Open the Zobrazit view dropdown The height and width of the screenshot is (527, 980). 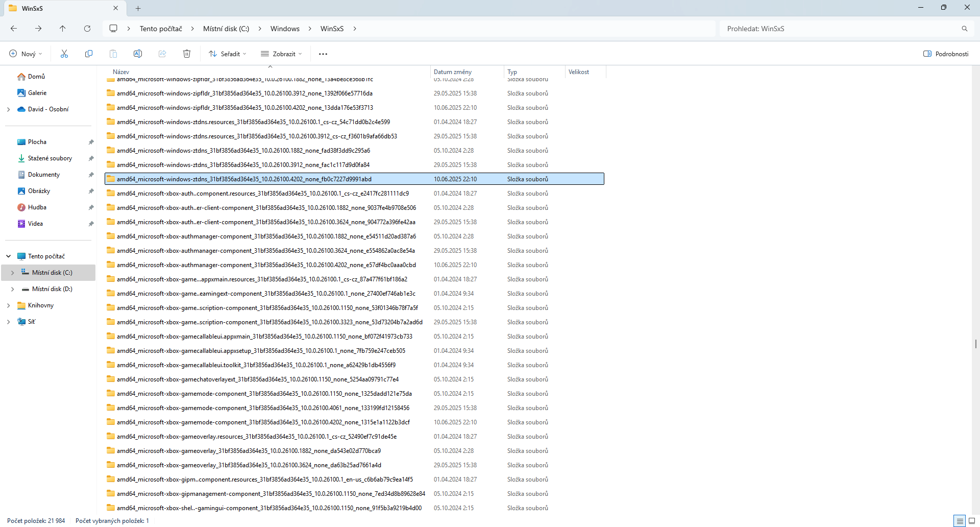tap(282, 54)
